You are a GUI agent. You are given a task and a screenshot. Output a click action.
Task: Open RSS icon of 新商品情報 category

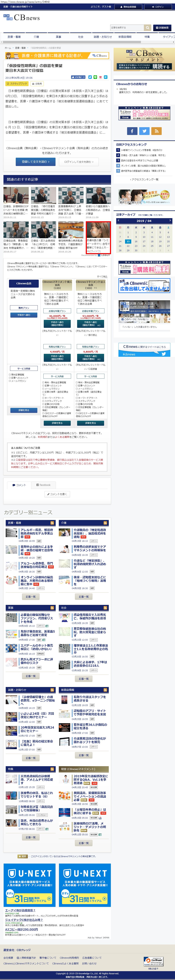click(105, 690)
